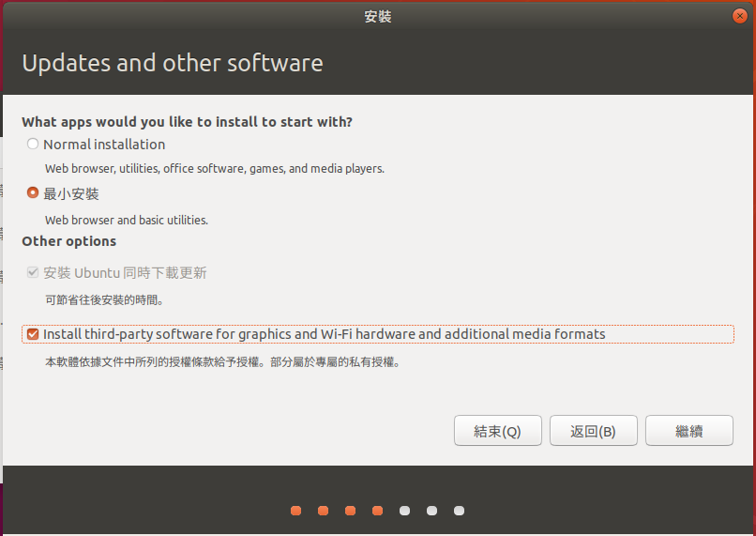Click the second orange progress dot
Image resolution: width=756 pixels, height=536 pixels.
point(323,511)
